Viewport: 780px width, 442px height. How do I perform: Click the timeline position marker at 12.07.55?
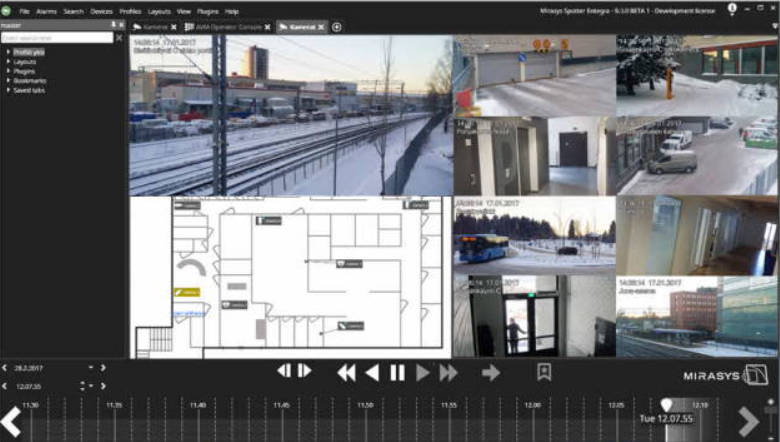pyautogui.click(x=667, y=405)
